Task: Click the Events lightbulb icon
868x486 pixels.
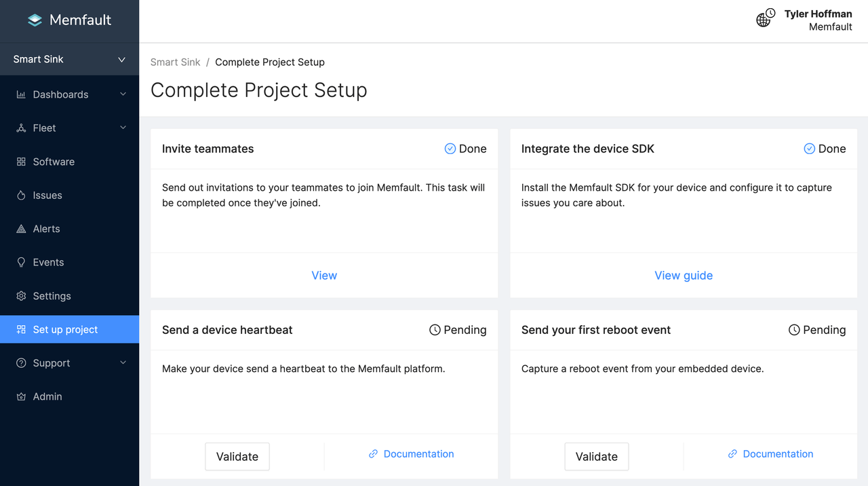Action: tap(21, 263)
